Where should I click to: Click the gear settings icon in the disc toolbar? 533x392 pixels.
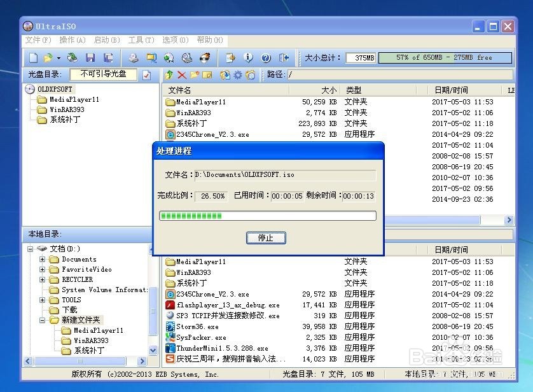click(x=238, y=75)
